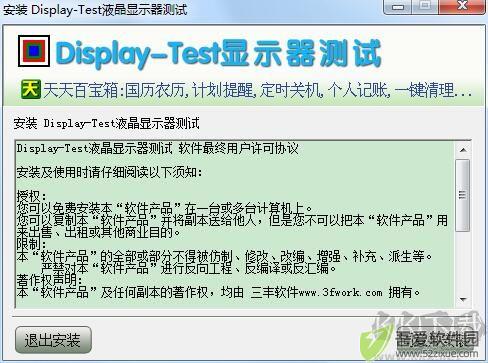Open the 天天百宝箱 banner ad text
This screenshot has height=363, width=488.
257,90
